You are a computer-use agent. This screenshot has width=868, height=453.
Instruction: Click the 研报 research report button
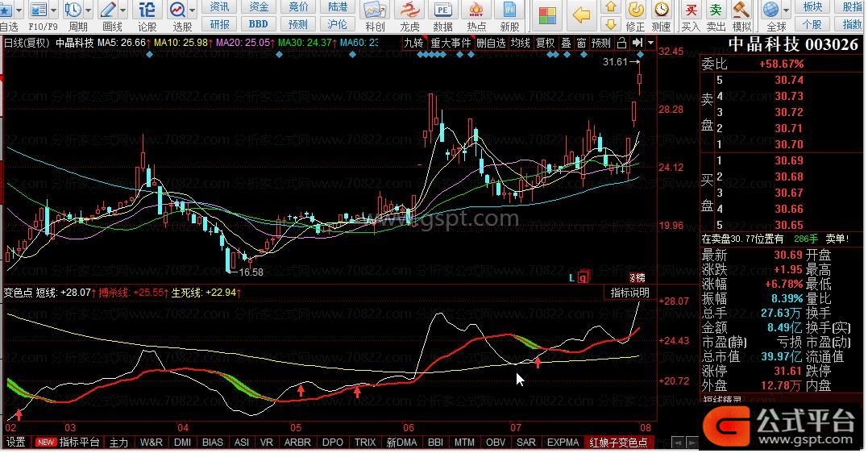coord(219,24)
